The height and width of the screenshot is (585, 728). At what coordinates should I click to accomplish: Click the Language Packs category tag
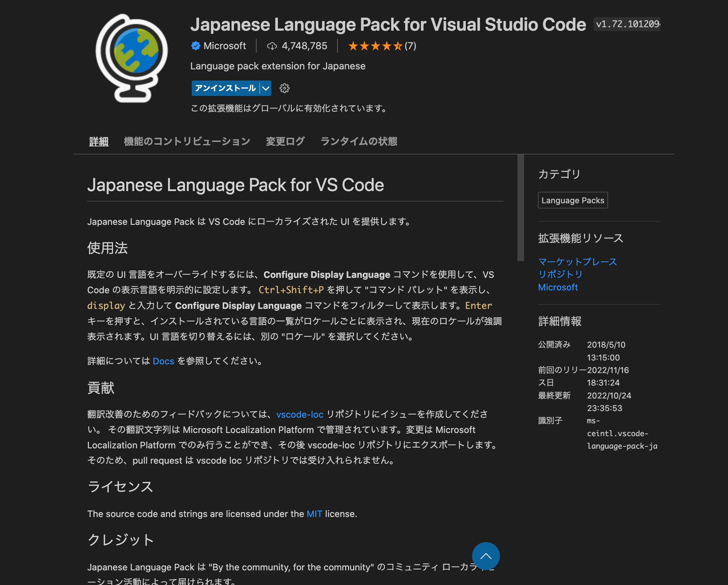click(573, 200)
